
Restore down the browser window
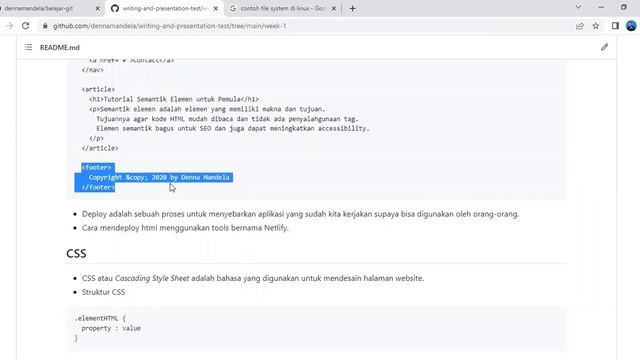pyautogui.click(x=624, y=7)
